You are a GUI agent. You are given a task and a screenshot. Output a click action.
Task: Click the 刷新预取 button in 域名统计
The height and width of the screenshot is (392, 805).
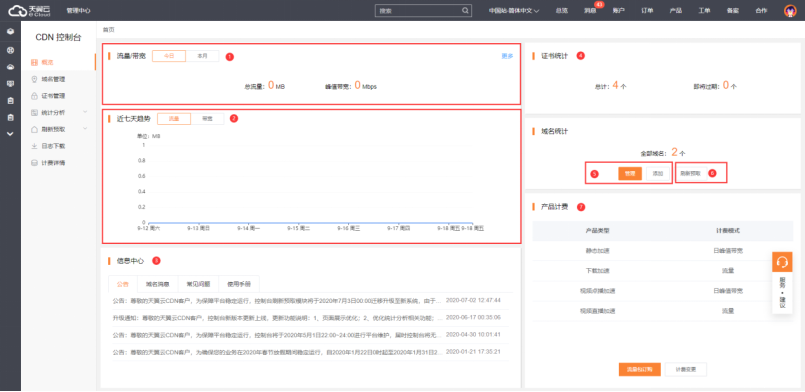[691, 173]
